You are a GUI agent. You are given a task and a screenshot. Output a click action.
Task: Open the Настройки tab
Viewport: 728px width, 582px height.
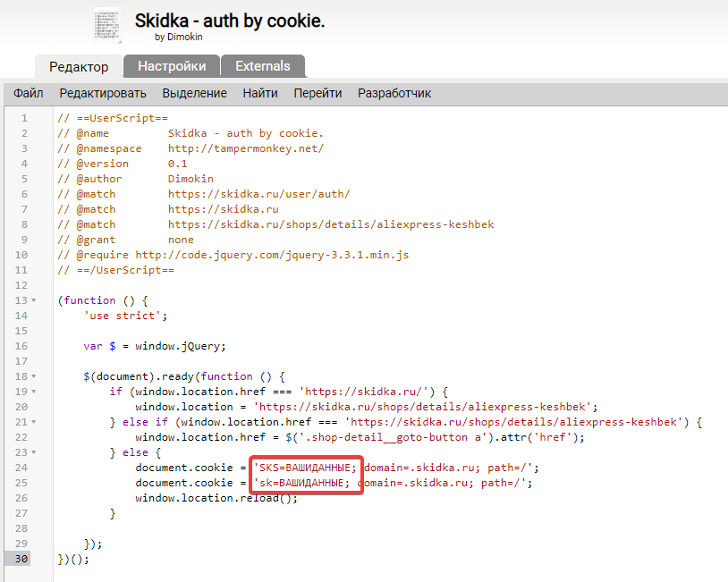click(172, 66)
